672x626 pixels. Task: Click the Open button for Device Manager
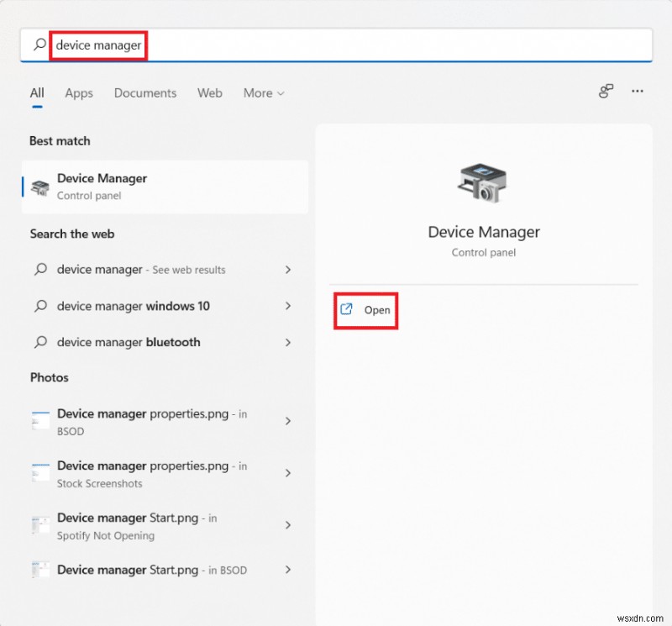365,310
